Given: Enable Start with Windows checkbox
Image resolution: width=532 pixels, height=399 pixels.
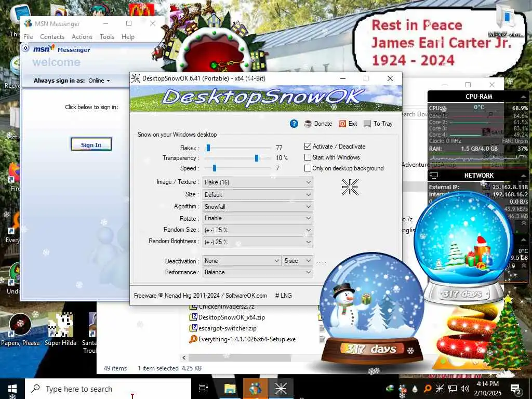Looking at the screenshot, I should point(308,157).
